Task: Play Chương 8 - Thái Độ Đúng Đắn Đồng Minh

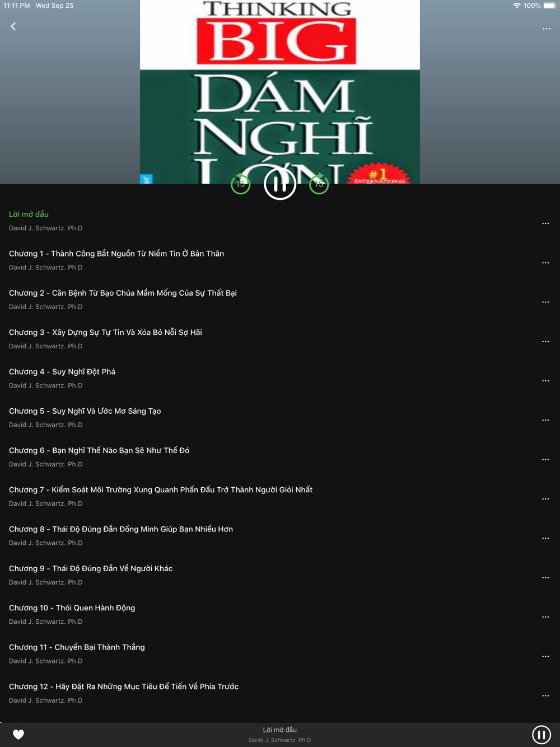Action: 121,529
